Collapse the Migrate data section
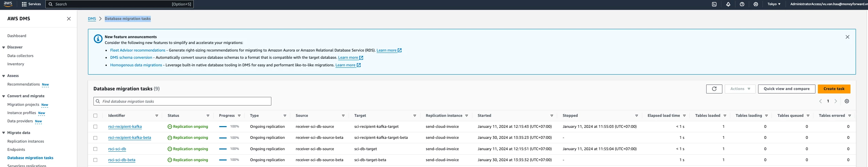 coord(3,133)
